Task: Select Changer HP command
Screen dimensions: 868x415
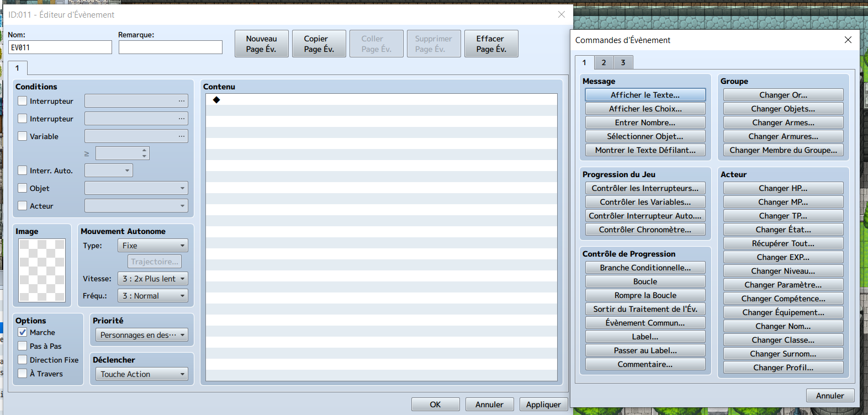Action: [784, 188]
